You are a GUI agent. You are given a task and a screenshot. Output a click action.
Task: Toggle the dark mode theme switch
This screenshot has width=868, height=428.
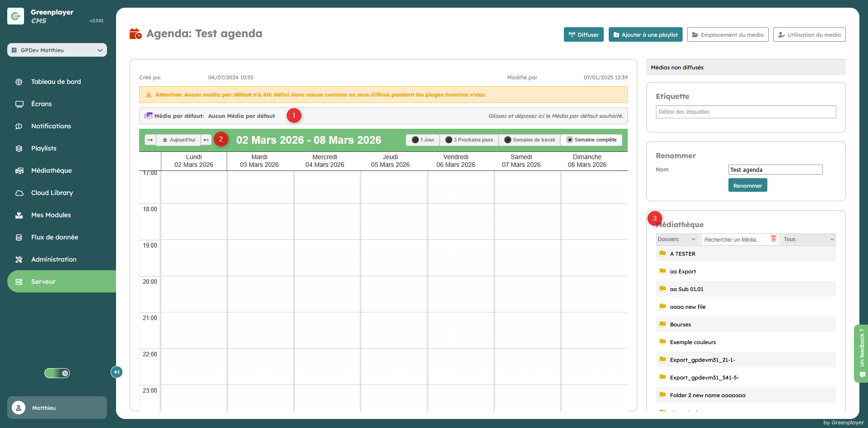pos(57,373)
